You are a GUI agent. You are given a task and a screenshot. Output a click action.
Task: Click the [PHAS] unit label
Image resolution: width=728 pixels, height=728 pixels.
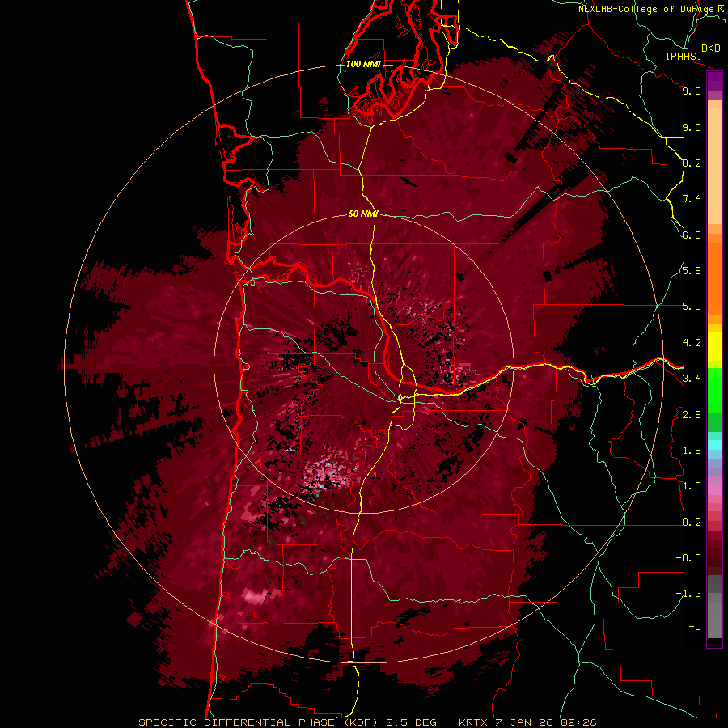click(684, 56)
